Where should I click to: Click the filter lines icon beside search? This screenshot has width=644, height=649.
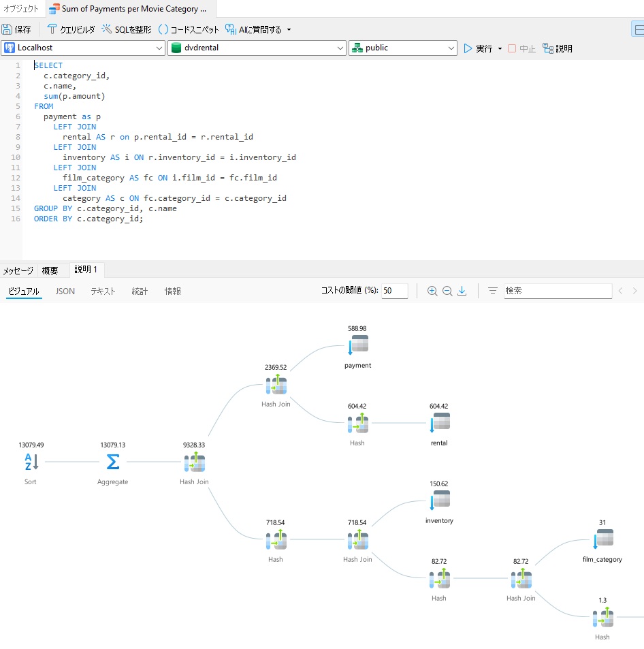(x=492, y=291)
